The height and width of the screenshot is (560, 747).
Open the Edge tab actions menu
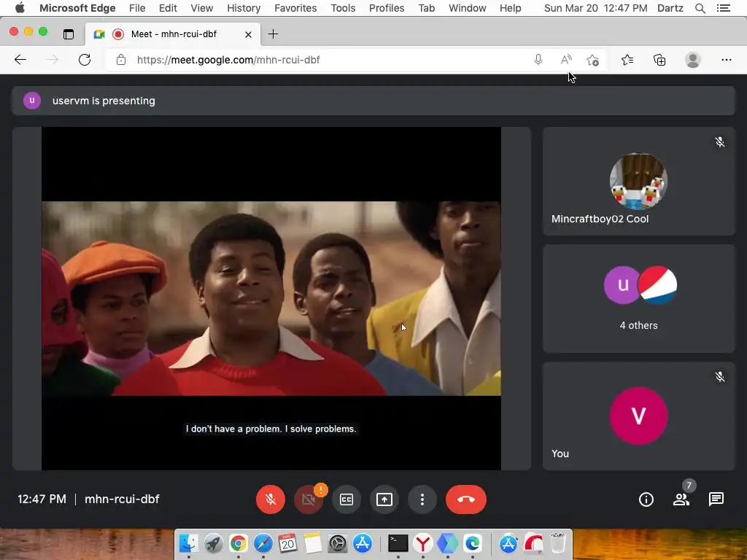69,34
